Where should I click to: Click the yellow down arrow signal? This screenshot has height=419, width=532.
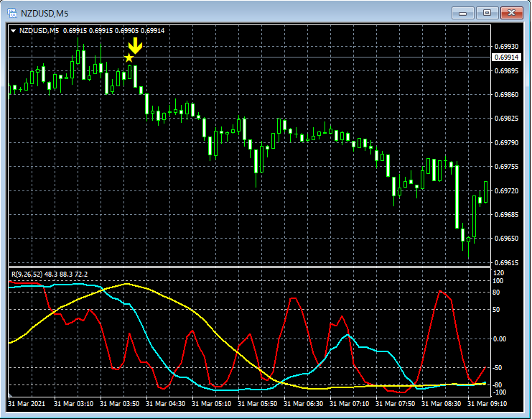click(137, 47)
